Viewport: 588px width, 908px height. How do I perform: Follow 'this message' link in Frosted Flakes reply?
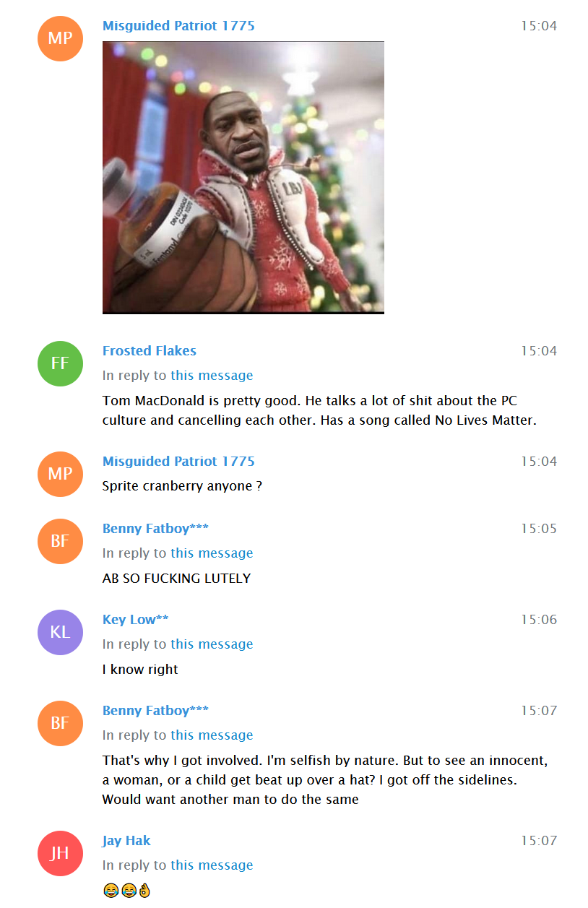(x=212, y=376)
